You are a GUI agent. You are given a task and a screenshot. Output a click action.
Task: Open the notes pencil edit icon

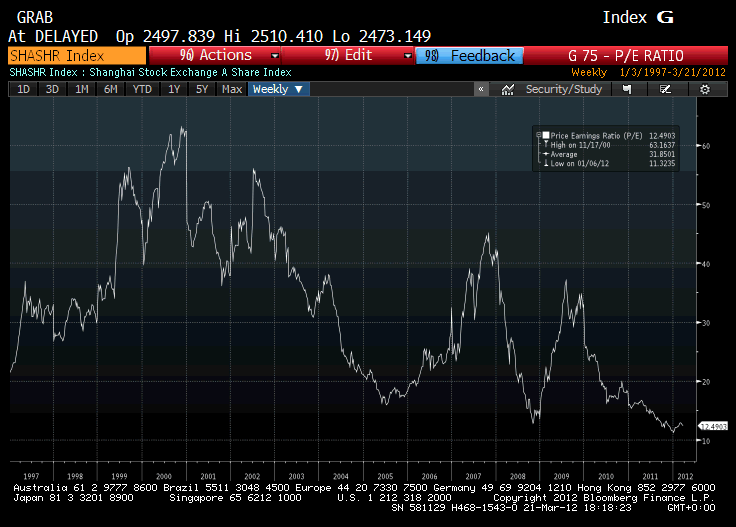click(x=666, y=89)
